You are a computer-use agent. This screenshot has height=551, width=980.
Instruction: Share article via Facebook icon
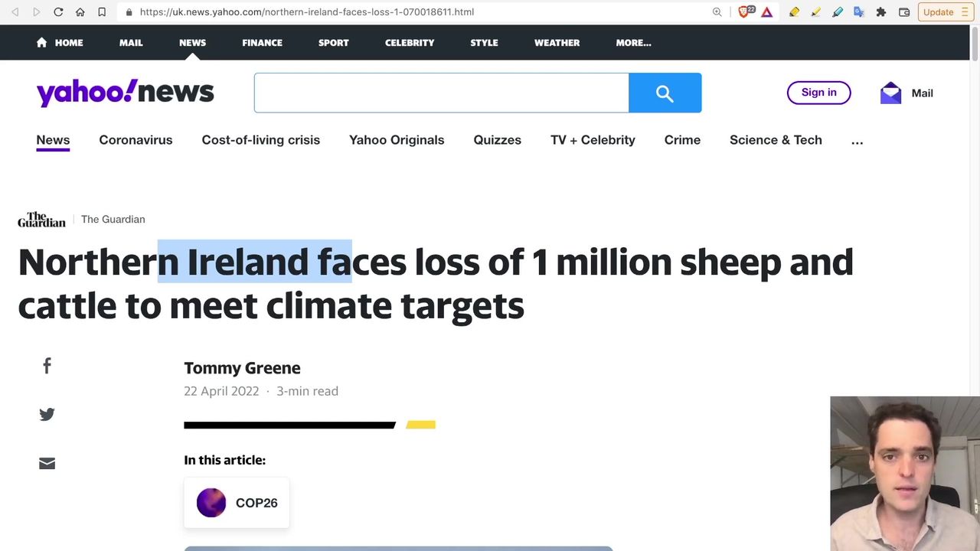47,366
